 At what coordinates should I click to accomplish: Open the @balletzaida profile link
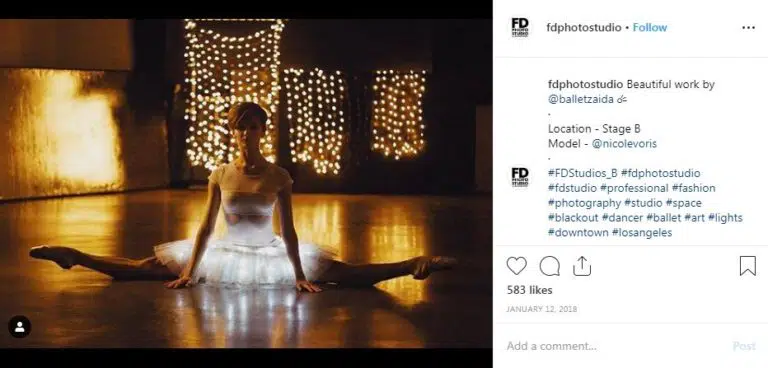point(581,99)
